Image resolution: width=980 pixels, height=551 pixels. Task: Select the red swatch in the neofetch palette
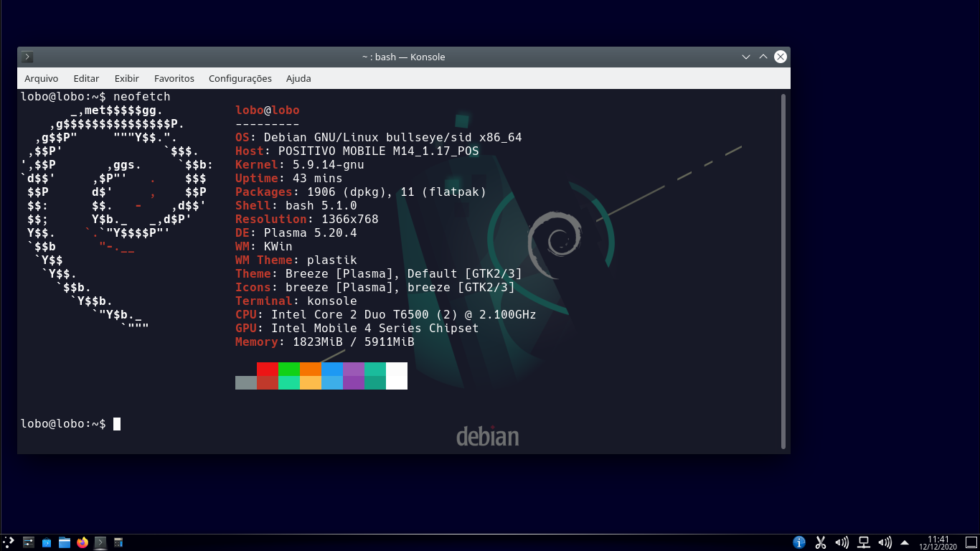(266, 375)
